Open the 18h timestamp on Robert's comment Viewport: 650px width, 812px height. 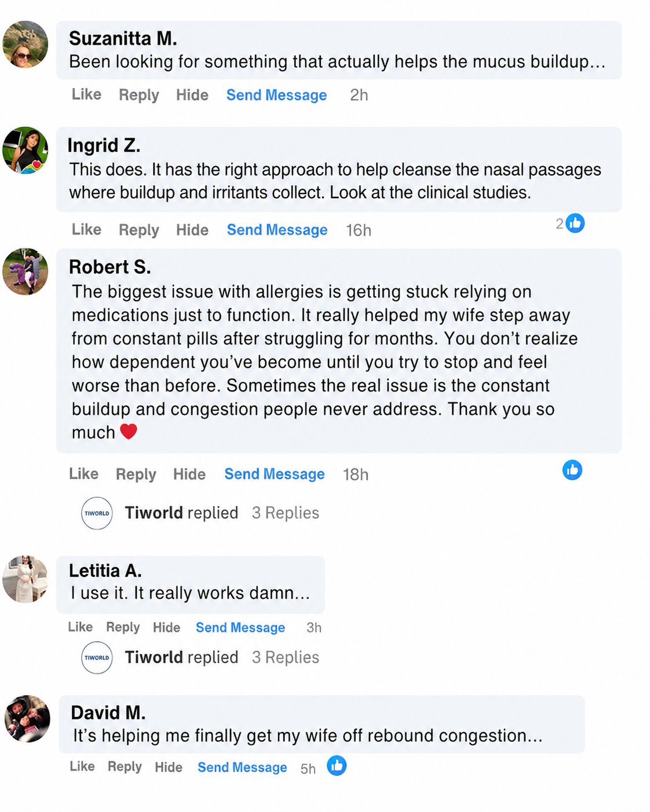(x=356, y=475)
